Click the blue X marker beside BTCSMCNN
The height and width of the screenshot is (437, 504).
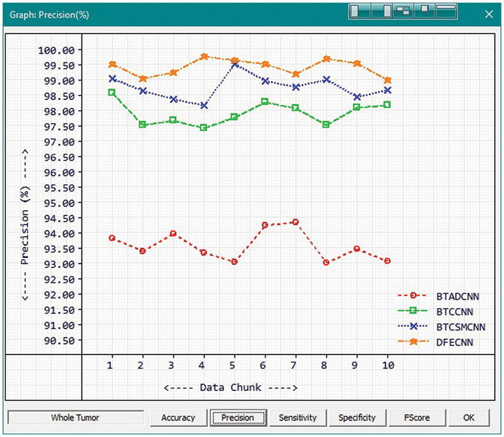coord(413,326)
